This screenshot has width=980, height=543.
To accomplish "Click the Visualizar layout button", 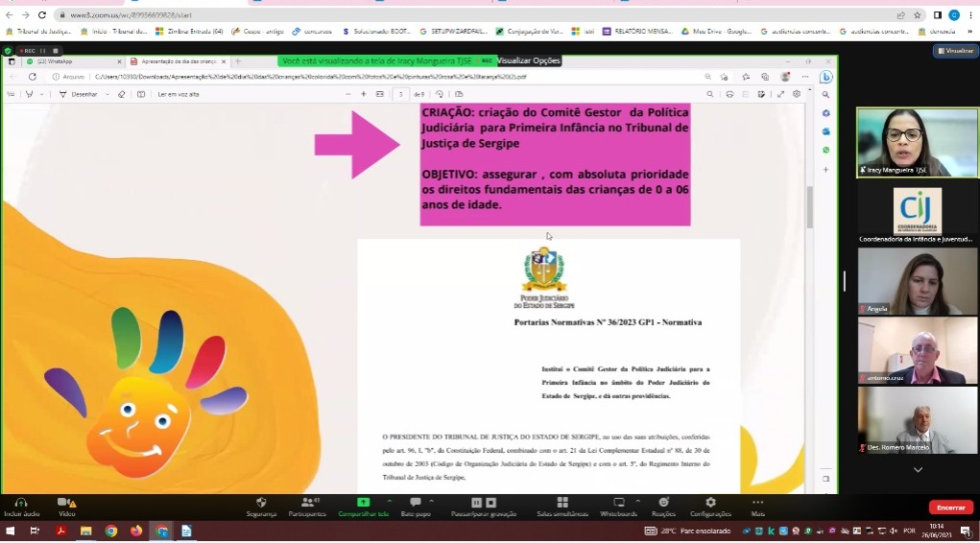I will 955,51.
